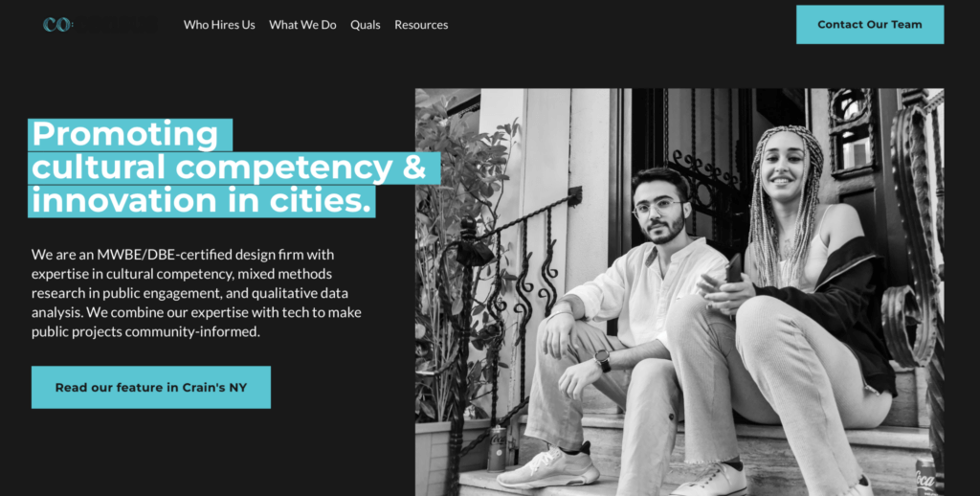Viewport: 980px width, 496px height.
Task: Click the 'innovation in cities.' headline line
Action: pyautogui.click(x=201, y=201)
